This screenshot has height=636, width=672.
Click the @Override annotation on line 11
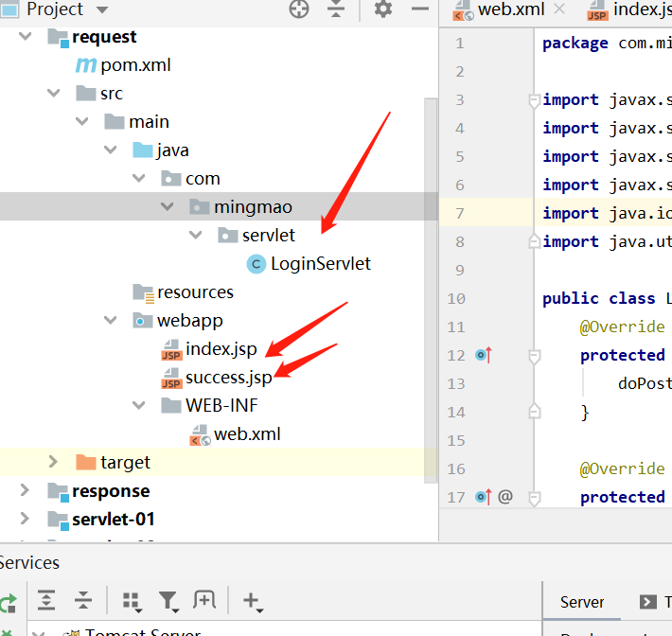(x=622, y=327)
